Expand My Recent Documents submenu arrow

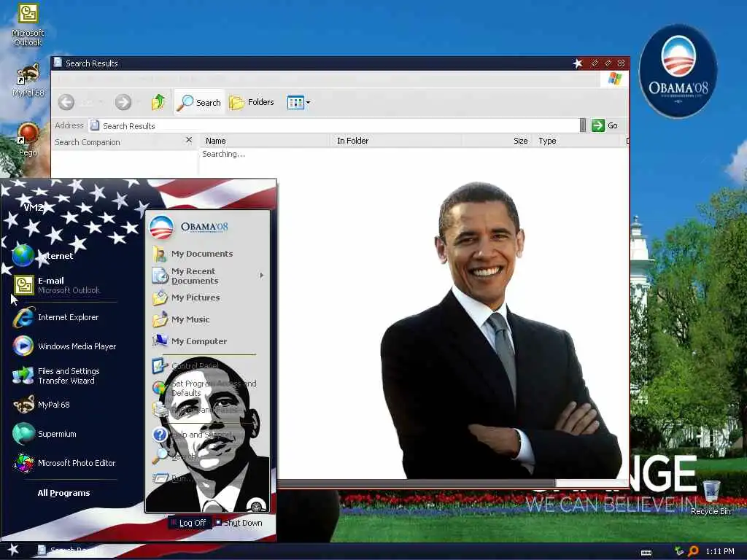click(x=262, y=276)
